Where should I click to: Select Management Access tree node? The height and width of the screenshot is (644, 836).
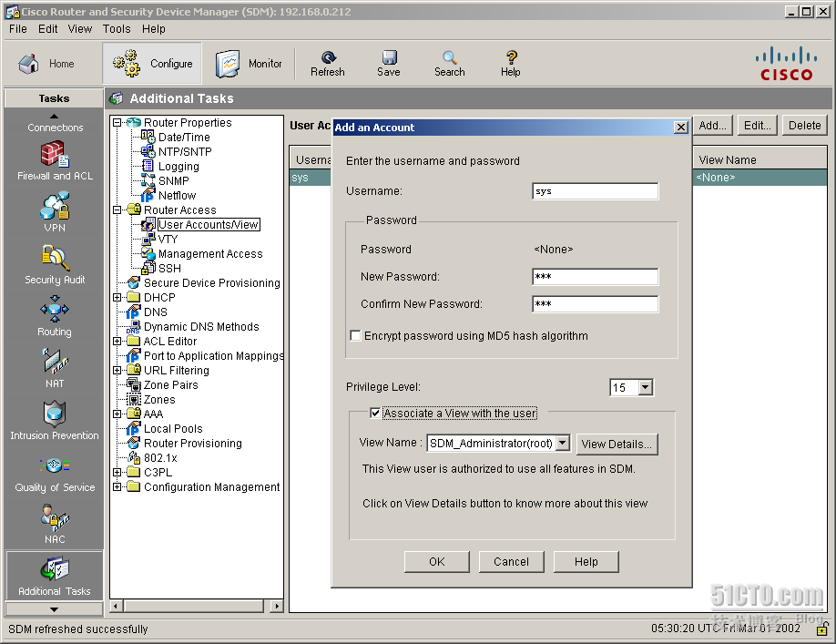tap(210, 254)
